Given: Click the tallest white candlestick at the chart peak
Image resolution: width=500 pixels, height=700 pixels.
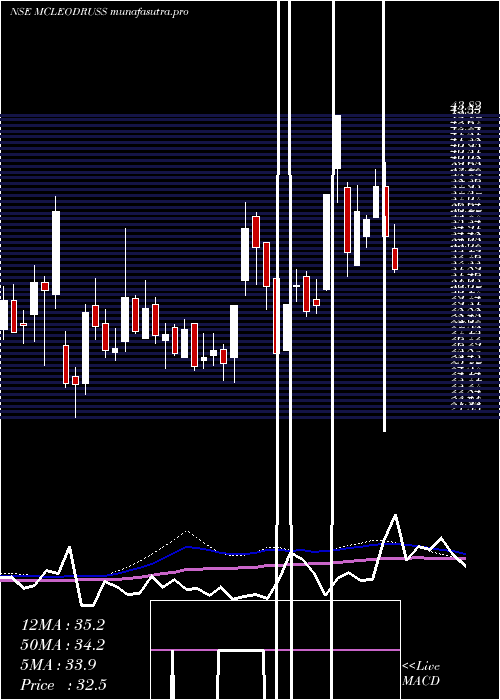Looking at the screenshot, I should pyautogui.click(x=337, y=142).
